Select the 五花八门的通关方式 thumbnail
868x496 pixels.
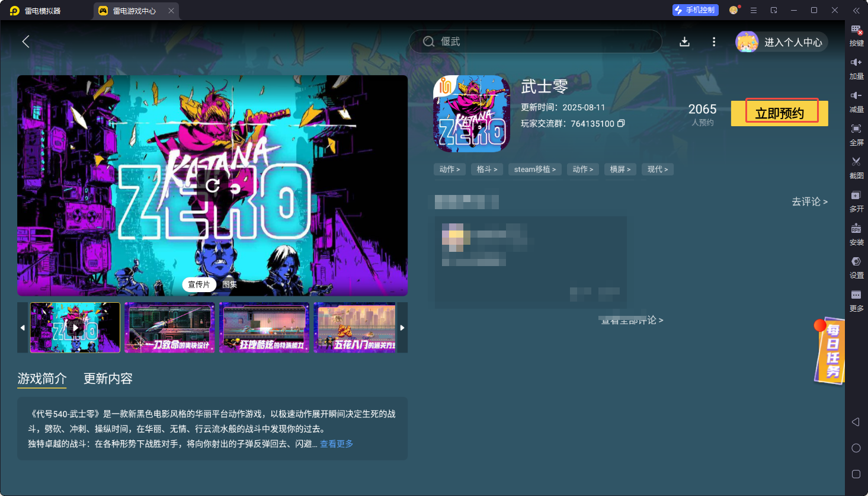click(x=355, y=328)
